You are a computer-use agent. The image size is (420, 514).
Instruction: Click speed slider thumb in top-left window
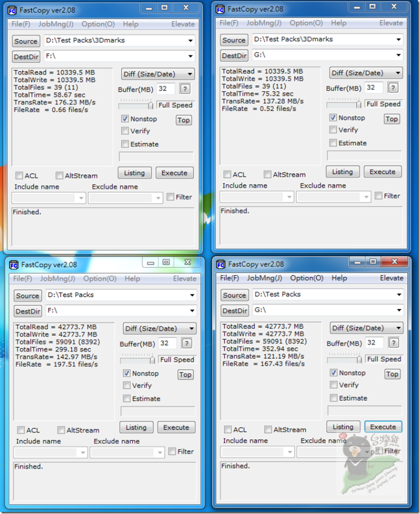tap(150, 106)
